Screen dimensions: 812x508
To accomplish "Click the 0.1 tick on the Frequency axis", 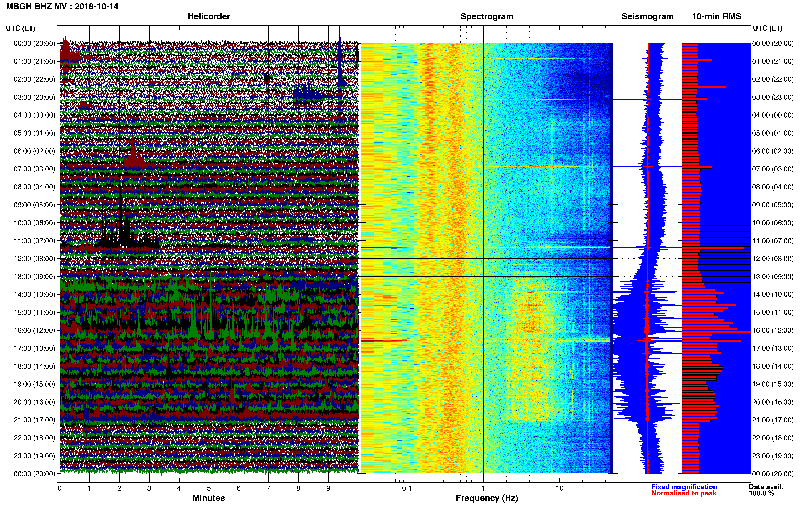I will coord(407,488).
